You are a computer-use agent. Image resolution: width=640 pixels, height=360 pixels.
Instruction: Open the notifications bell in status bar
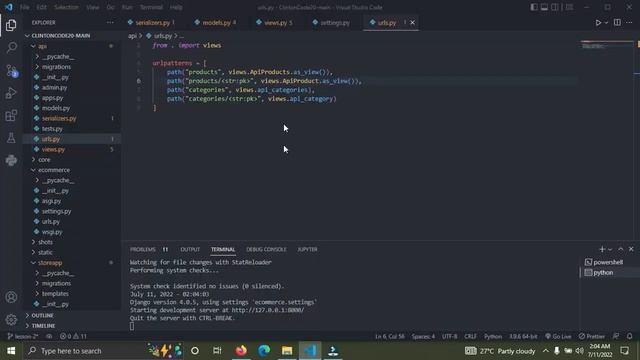pos(629,336)
